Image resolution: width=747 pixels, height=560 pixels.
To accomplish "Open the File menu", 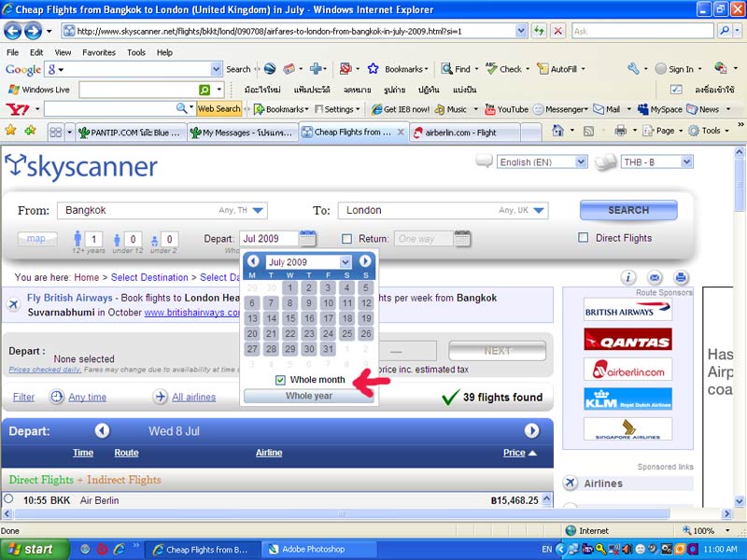I will tap(13, 52).
